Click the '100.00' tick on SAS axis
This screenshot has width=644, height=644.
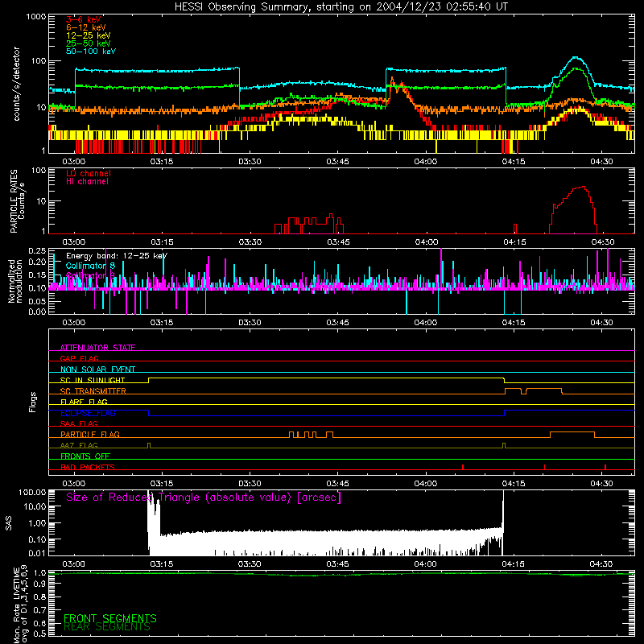click(x=32, y=492)
